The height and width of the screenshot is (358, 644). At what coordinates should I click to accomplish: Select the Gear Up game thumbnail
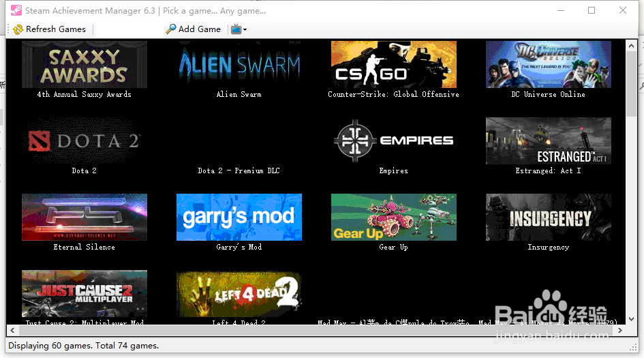[393, 217]
